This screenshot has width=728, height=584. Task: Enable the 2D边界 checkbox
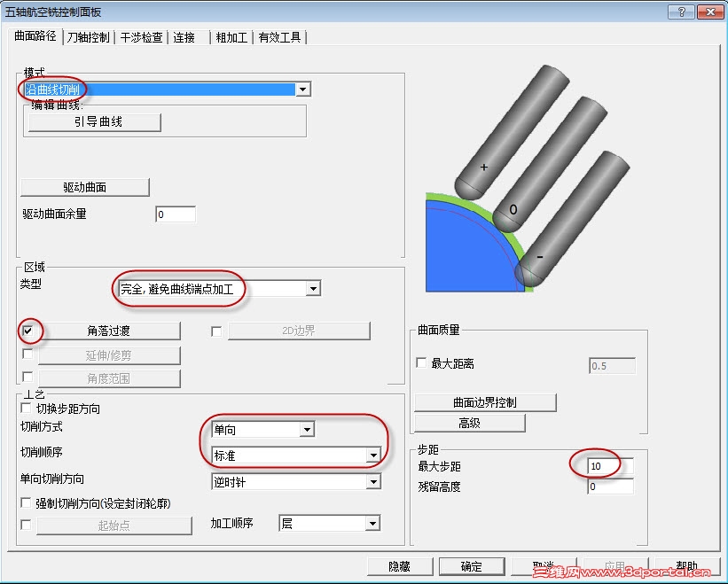click(216, 331)
